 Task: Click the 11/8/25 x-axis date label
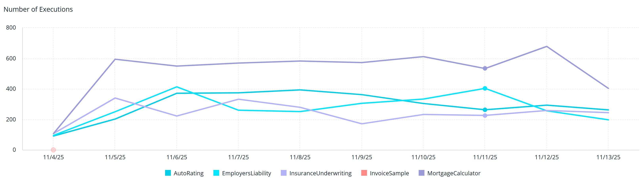[300, 157]
